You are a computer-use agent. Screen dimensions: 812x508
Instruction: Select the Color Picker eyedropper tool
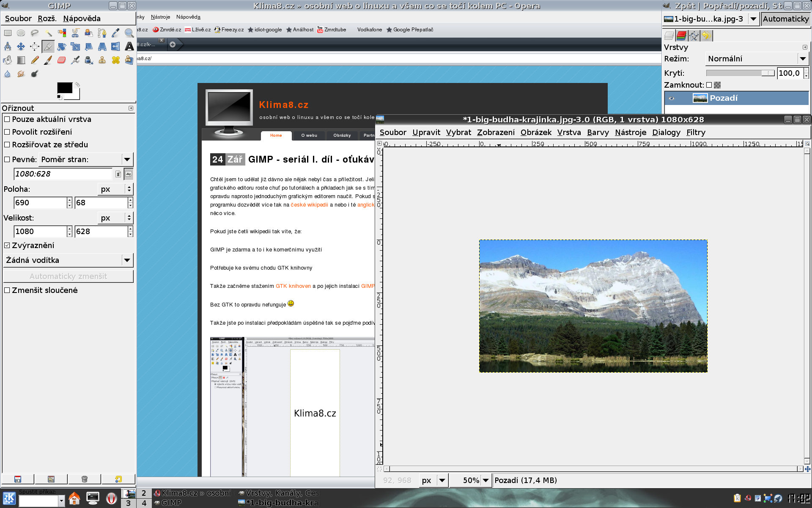[x=116, y=33]
